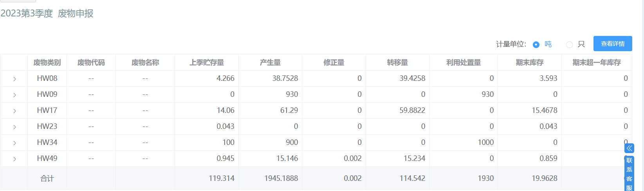Click HW49 上季贮存量 value 0.945
This screenshot has height=191, width=644.
[225, 159]
